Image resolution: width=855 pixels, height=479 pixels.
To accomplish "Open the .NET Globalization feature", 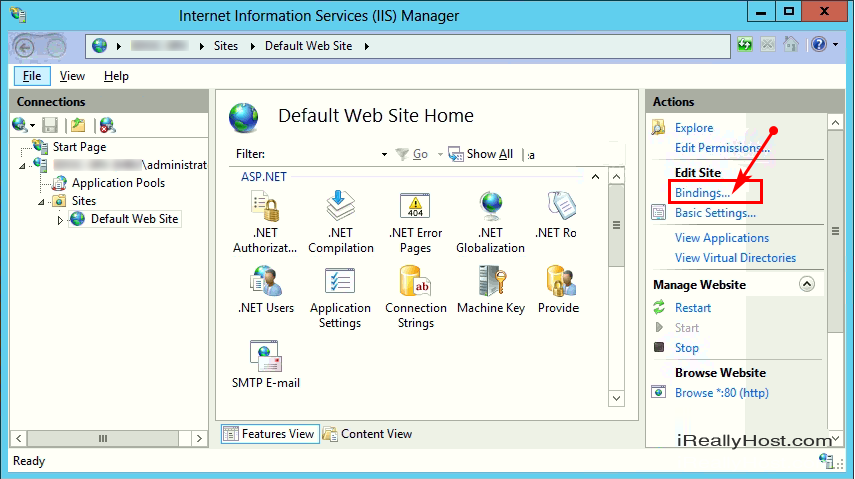I will (x=490, y=223).
